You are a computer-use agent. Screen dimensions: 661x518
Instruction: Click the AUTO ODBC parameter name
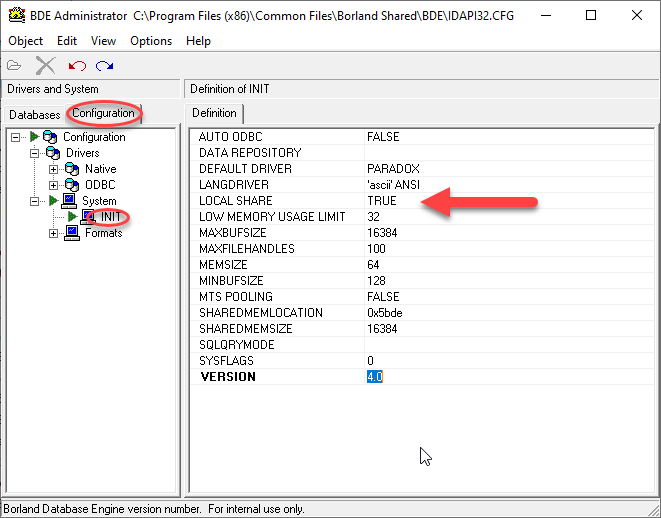click(x=230, y=137)
